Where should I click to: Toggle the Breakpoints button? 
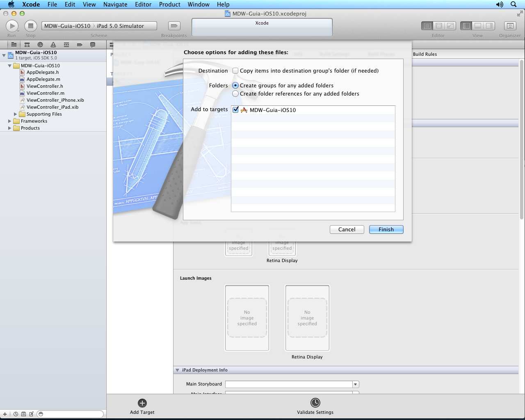point(174,26)
